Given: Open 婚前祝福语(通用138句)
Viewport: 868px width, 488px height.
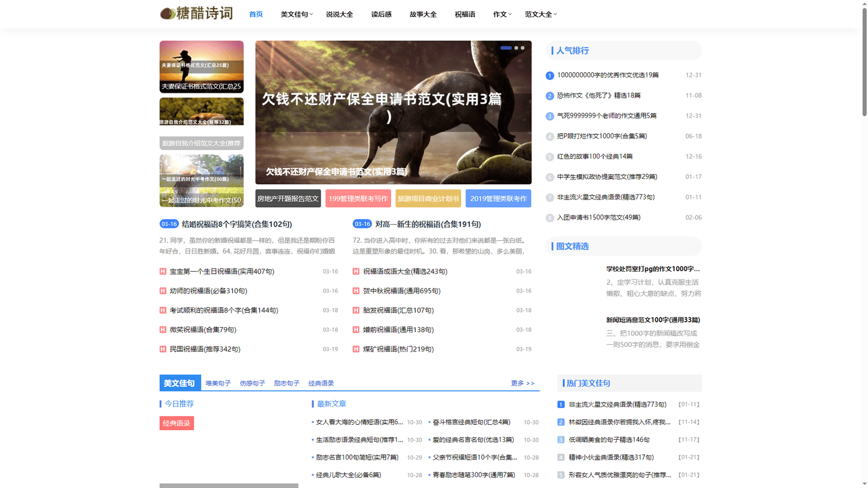Looking at the screenshot, I should (x=398, y=330).
